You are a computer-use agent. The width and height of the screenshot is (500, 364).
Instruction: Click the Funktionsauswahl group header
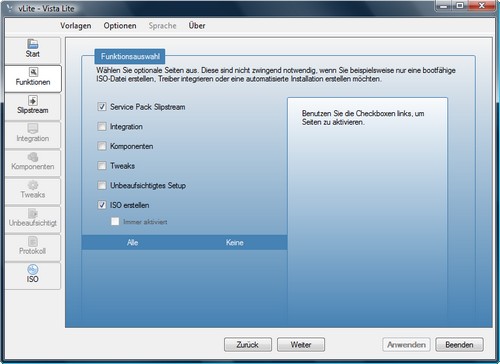[x=130, y=56]
